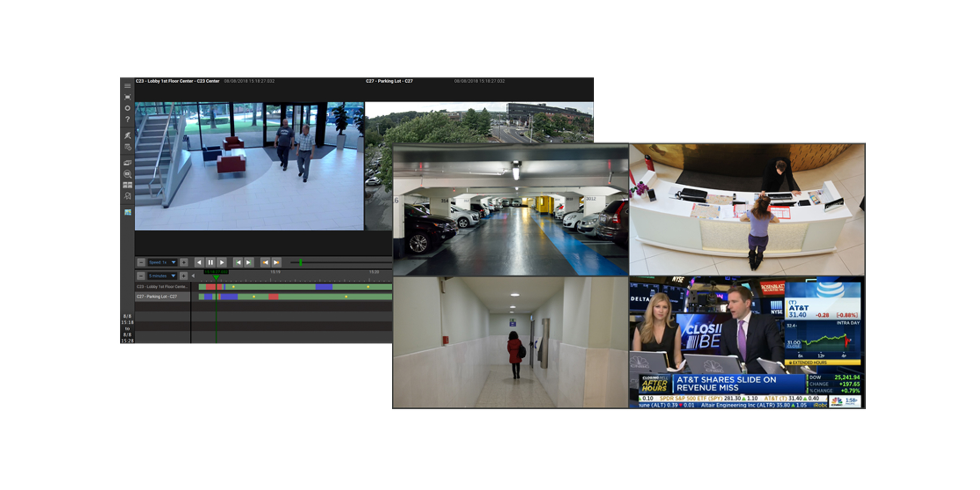Pause playback with the pause button
The height and width of the screenshot is (490, 980).
[x=210, y=262]
